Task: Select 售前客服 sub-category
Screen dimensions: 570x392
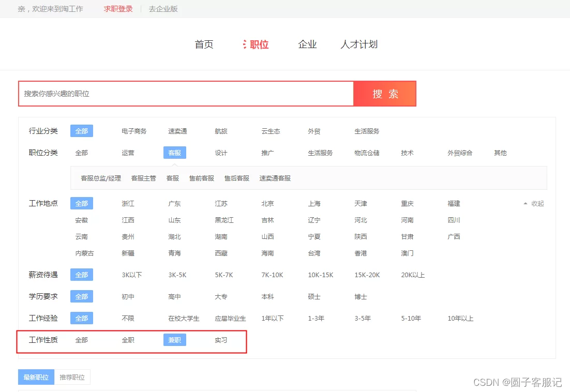Action: coord(202,178)
